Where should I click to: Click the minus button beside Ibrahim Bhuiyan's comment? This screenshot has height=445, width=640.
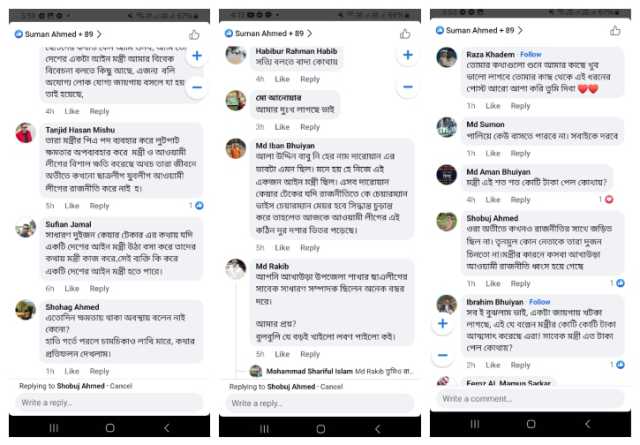click(x=443, y=355)
